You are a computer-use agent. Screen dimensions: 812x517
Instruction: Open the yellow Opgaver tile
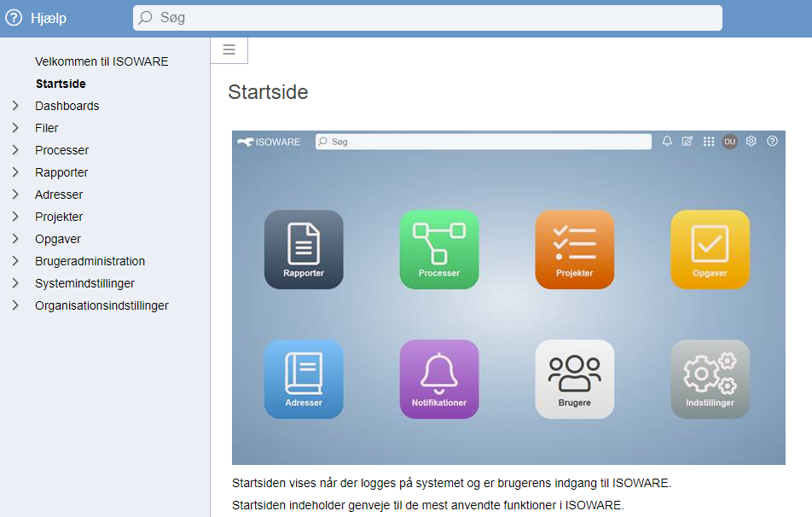tap(710, 250)
